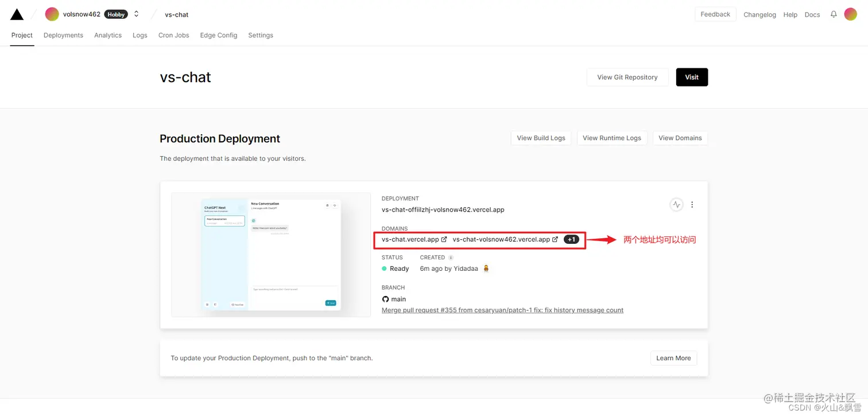The width and height of the screenshot is (868, 416).
Task: Switch to the Project tab
Action: pos(22,35)
